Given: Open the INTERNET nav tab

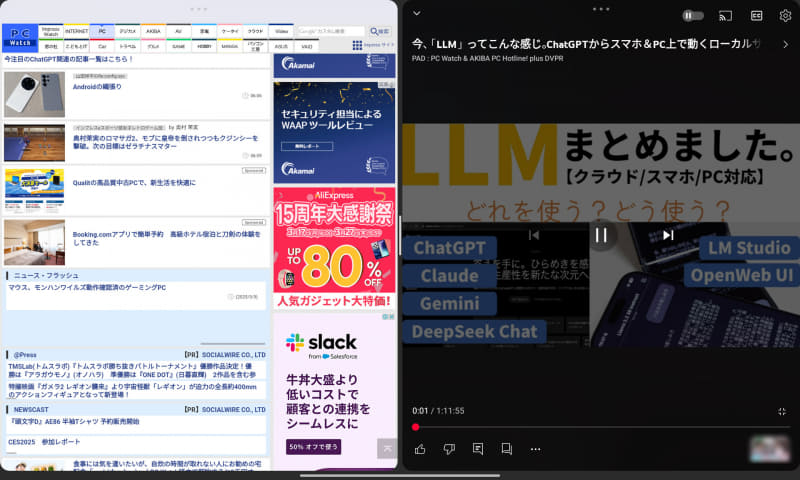Looking at the screenshot, I should [x=76, y=31].
